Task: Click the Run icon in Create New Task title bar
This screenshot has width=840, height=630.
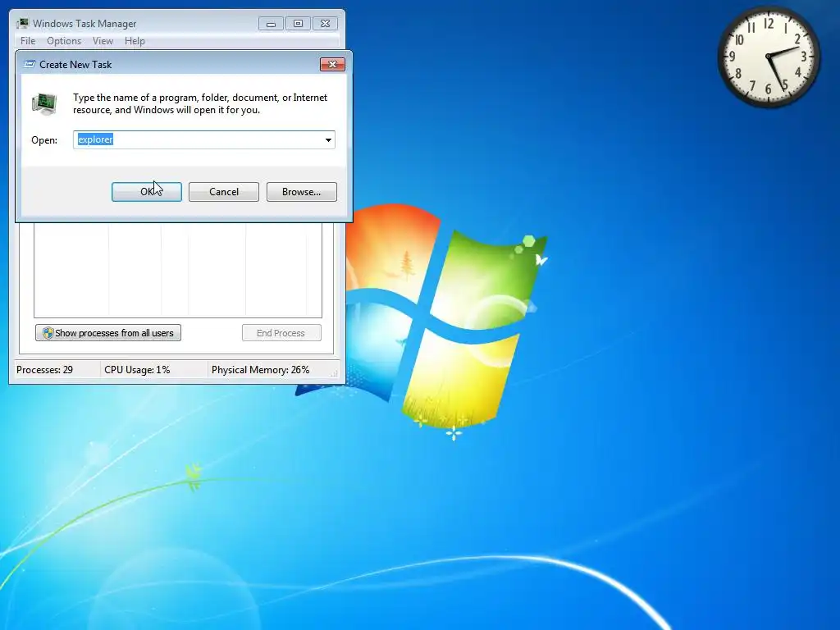Action: tap(30, 64)
